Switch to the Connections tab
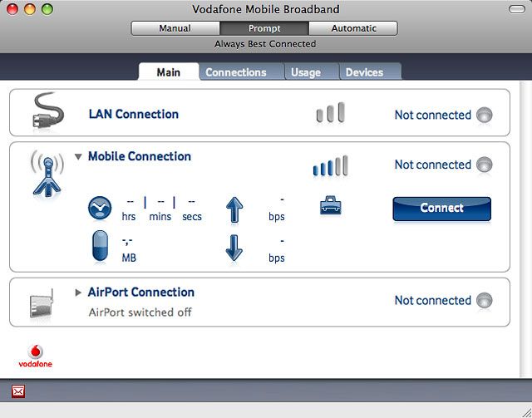 [236, 72]
